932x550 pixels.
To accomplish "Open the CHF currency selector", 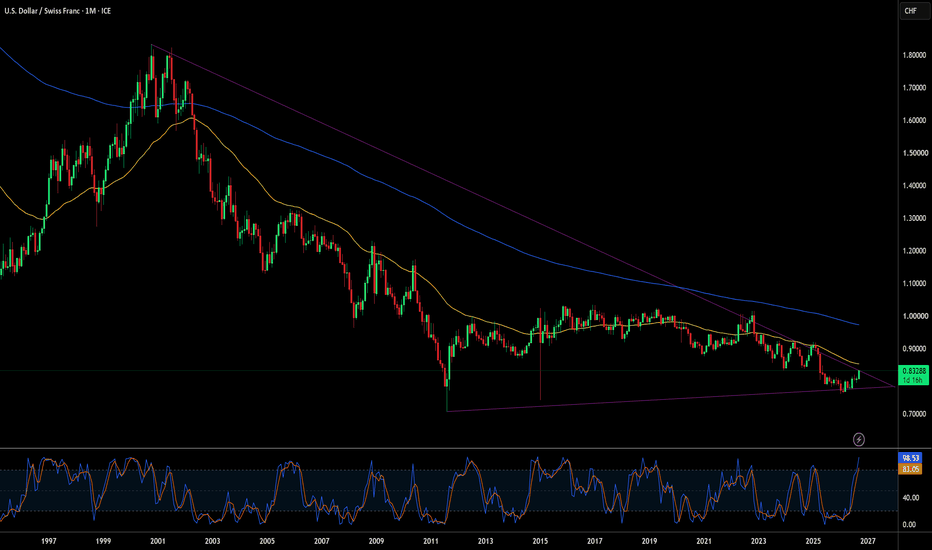I will [x=910, y=11].
